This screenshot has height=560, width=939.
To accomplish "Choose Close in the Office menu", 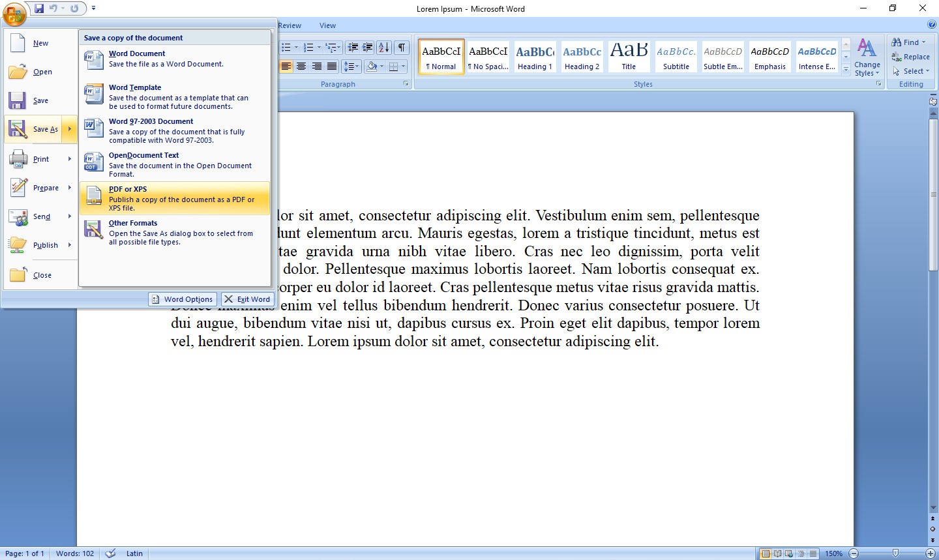I will (x=40, y=275).
